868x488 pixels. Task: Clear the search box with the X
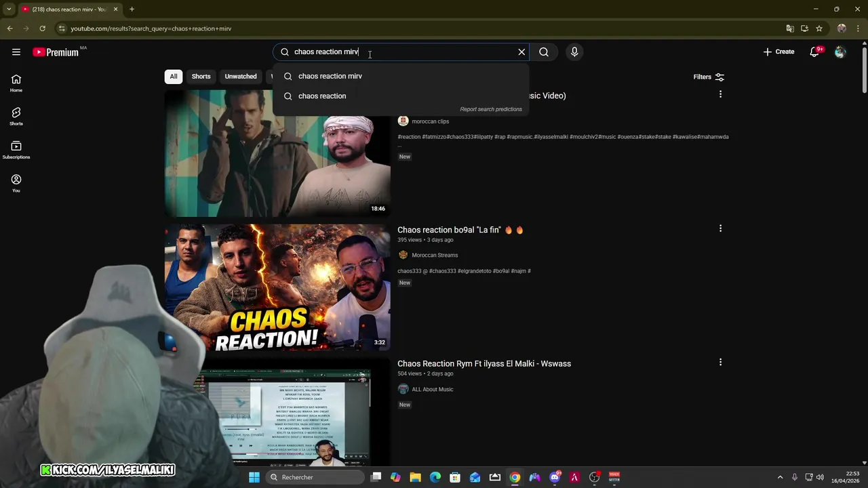click(521, 52)
